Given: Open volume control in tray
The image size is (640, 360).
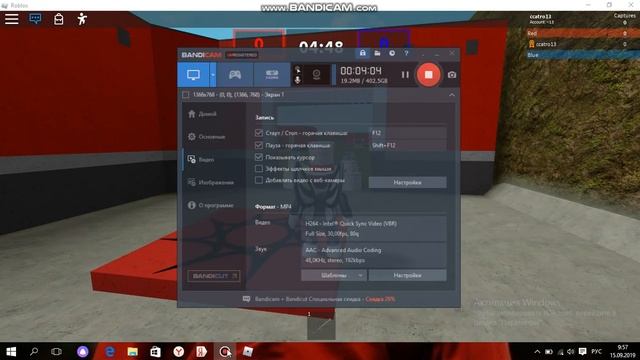Looking at the screenshot, I should point(571,352).
